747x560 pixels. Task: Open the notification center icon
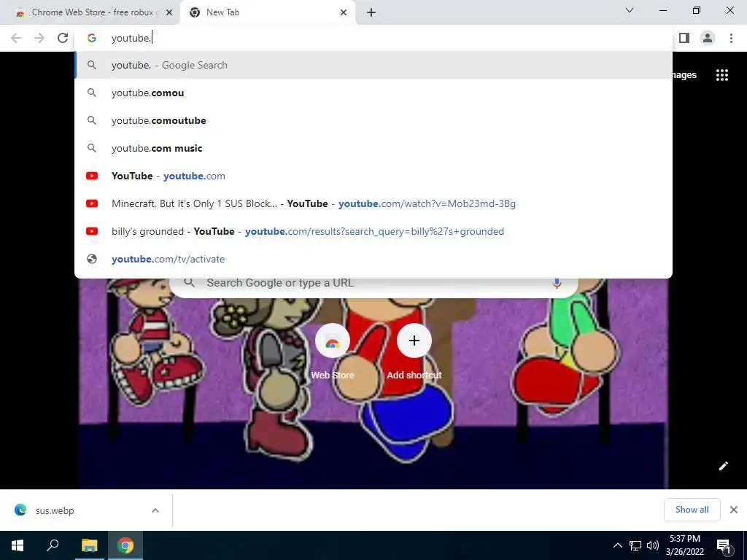pyautogui.click(x=724, y=545)
